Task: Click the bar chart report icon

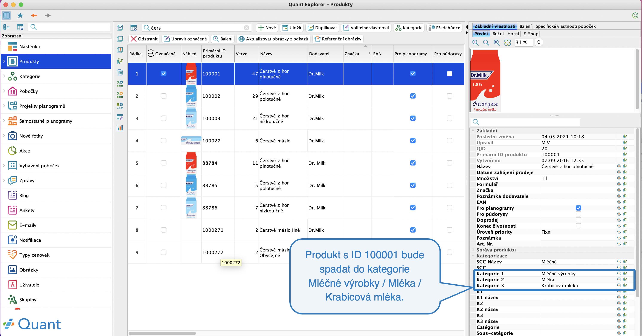Action: pyautogui.click(x=120, y=128)
